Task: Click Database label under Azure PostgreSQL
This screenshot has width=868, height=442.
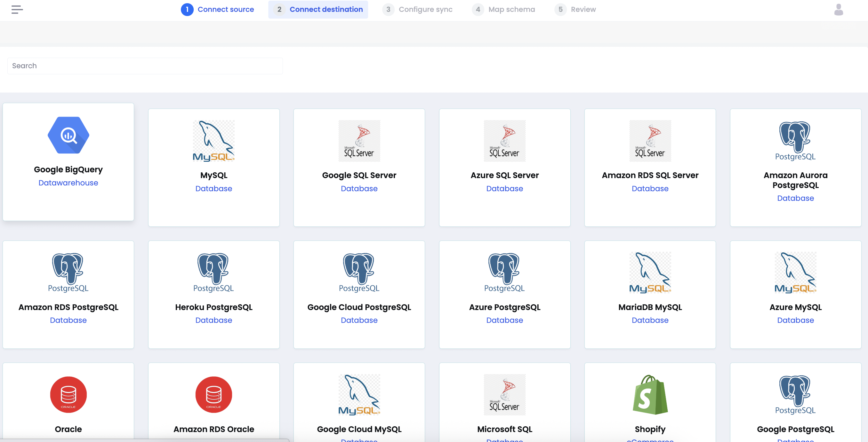Action: pos(504,320)
